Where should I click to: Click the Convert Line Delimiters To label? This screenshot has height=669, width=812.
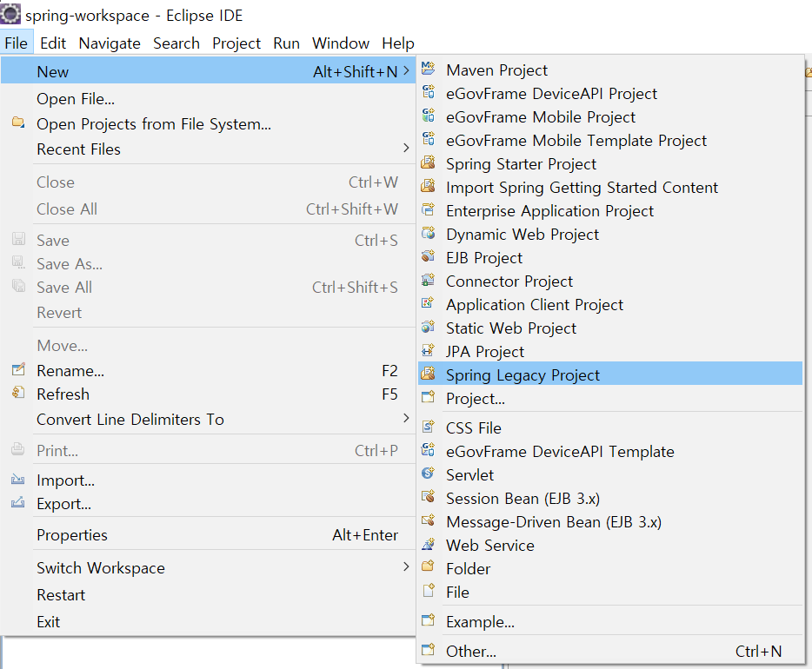click(130, 419)
